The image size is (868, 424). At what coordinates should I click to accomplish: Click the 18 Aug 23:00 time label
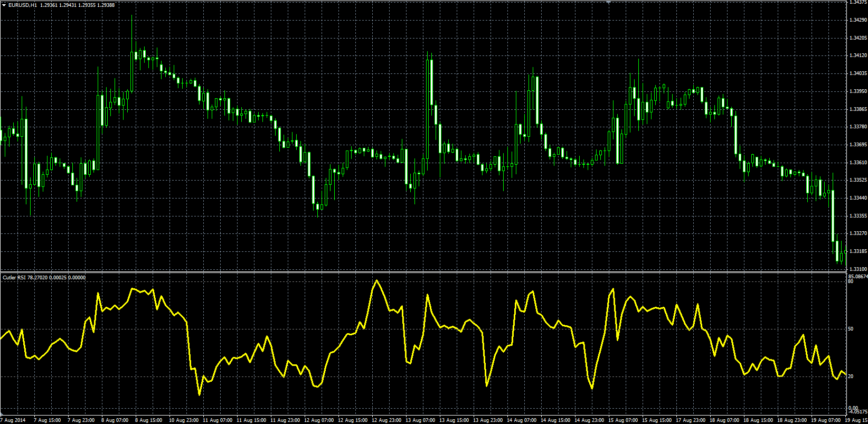click(792, 420)
